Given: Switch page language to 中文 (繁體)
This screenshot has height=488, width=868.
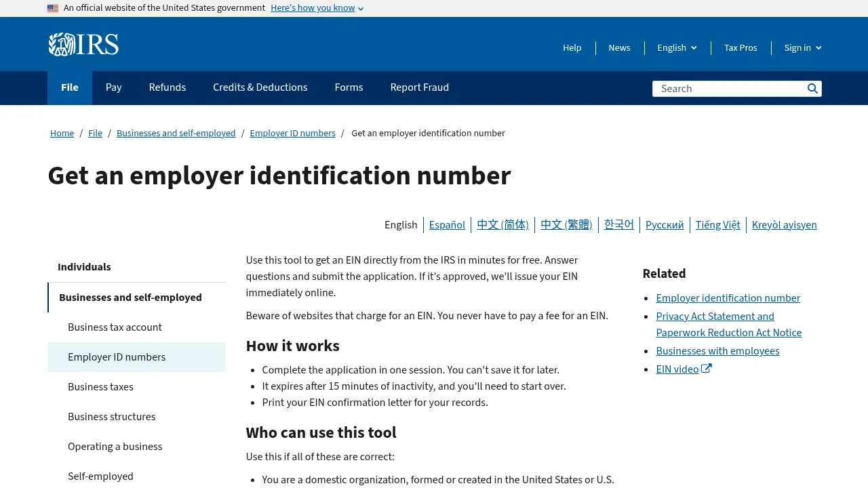Looking at the screenshot, I should point(566,225).
